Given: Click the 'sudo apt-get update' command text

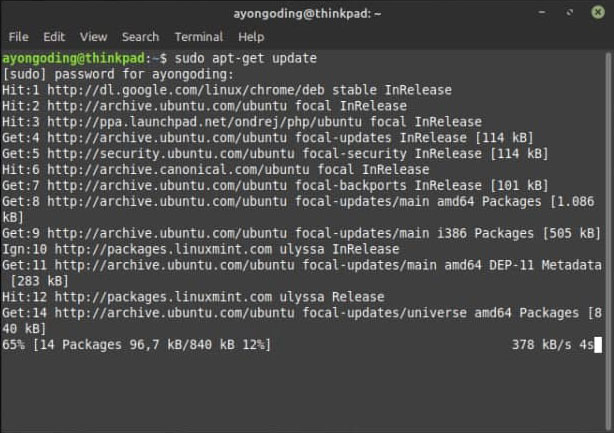Looking at the screenshot, I should coord(246,58).
